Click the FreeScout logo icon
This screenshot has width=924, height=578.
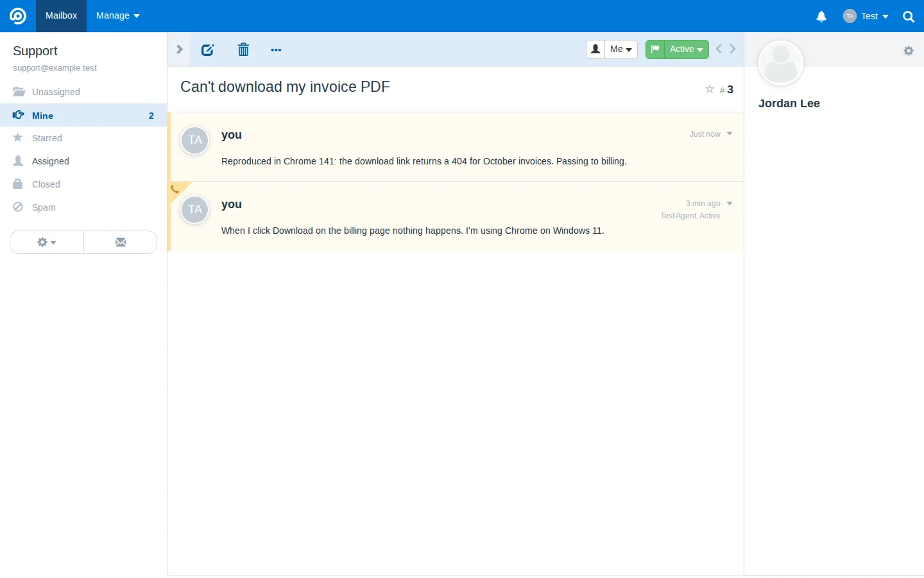(x=18, y=16)
